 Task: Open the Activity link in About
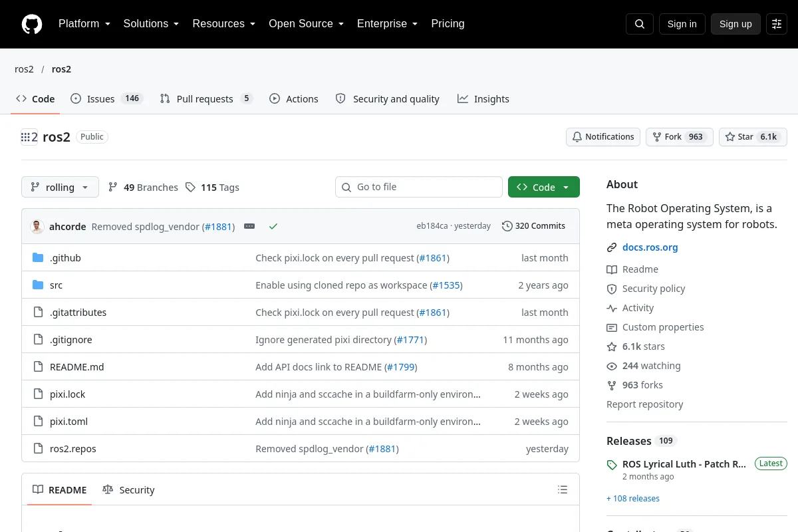click(630, 308)
